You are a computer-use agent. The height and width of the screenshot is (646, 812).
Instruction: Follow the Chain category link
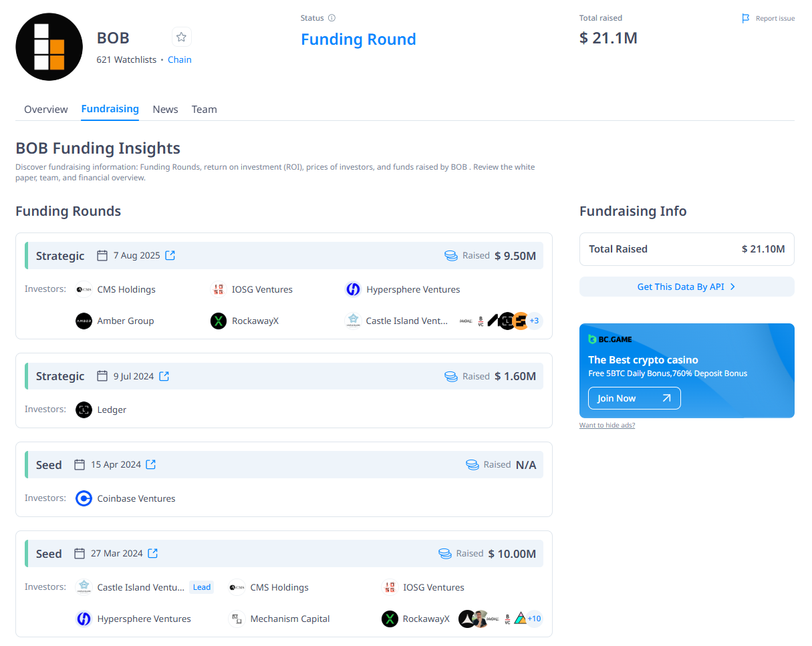[x=180, y=59]
